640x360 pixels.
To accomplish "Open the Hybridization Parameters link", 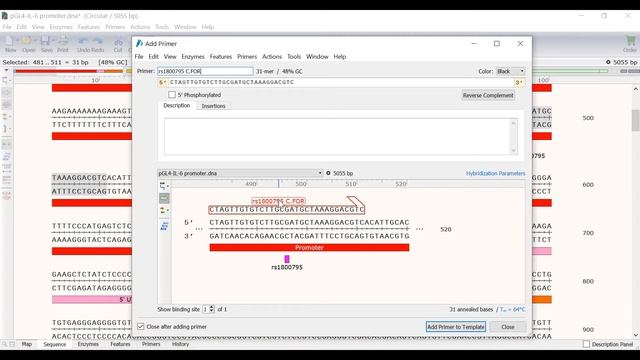I will click(x=496, y=173).
